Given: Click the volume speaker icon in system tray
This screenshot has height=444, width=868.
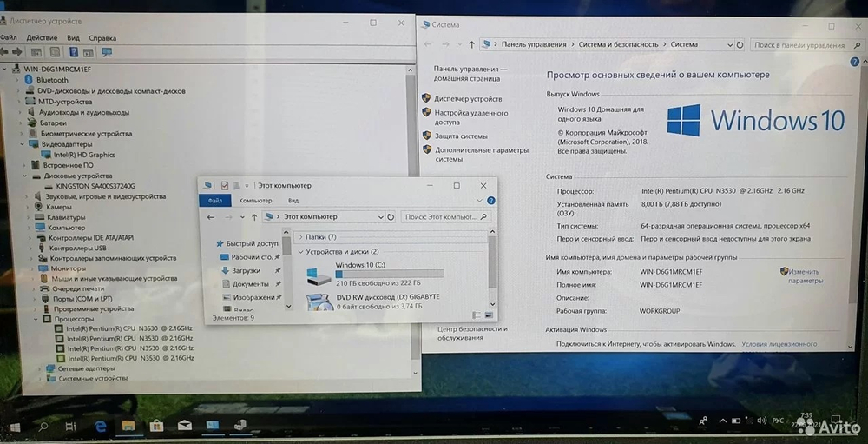Looking at the screenshot, I should (x=761, y=421).
